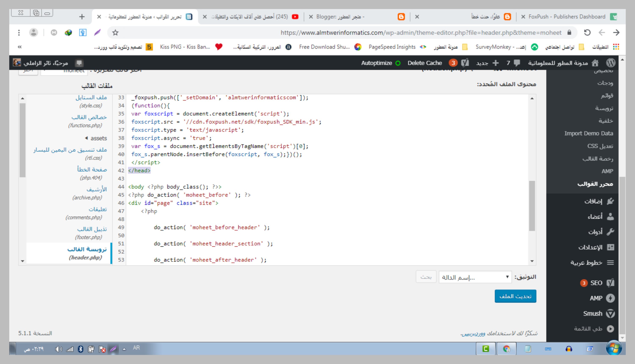Open notifications chat icon near user greeting
Viewport: 635px width, 364px height.
tap(79, 63)
